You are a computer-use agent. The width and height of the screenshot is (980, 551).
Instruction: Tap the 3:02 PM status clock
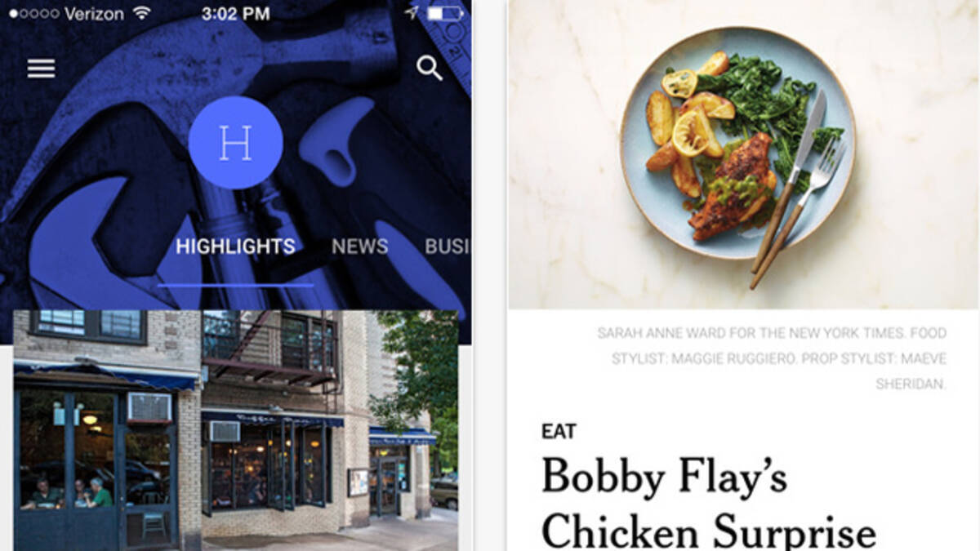point(236,14)
